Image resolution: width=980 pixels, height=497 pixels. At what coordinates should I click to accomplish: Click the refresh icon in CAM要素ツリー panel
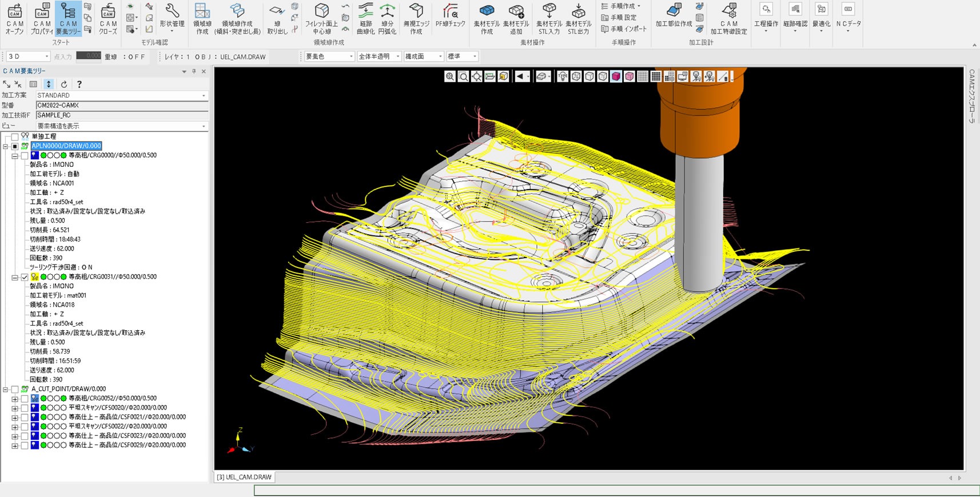pyautogui.click(x=64, y=84)
